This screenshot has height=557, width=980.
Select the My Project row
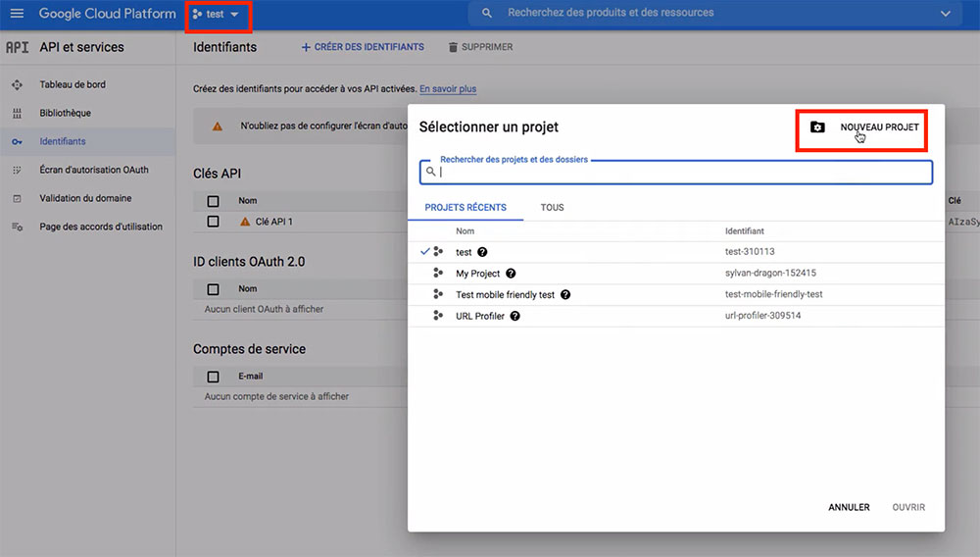[x=675, y=274]
